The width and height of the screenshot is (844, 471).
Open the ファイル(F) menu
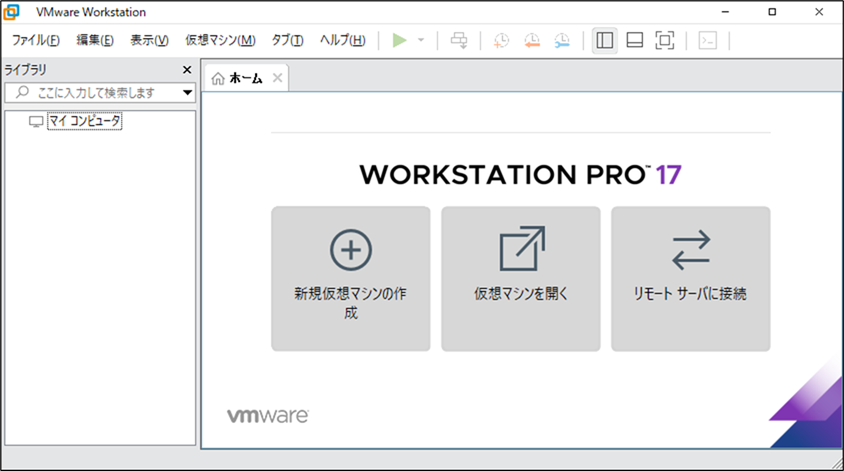[36, 40]
